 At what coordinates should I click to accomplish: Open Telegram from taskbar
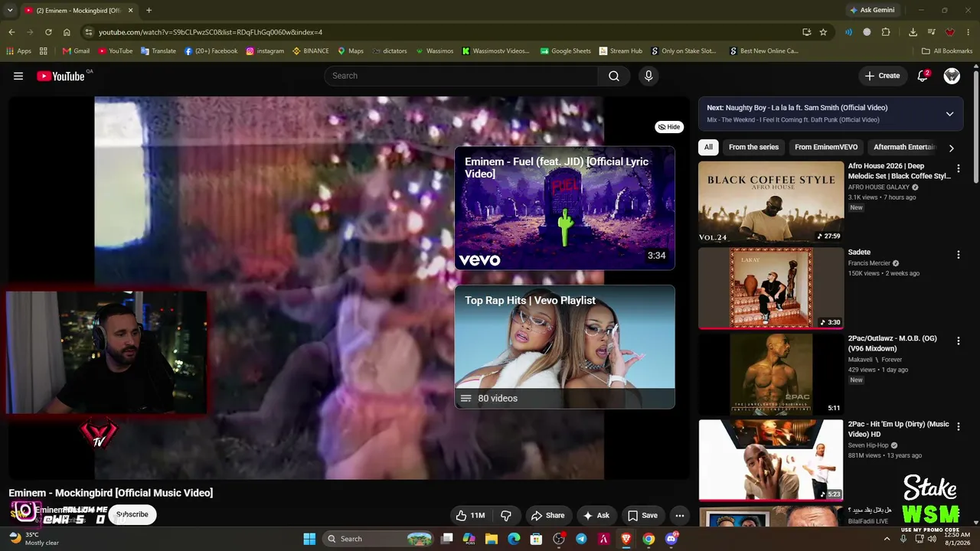coord(581,539)
